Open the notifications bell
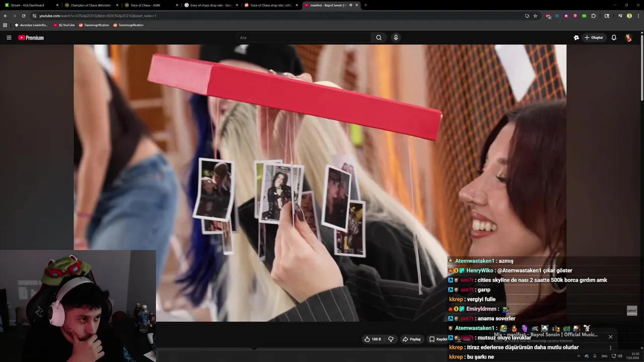This screenshot has width=644, height=362. (614, 38)
